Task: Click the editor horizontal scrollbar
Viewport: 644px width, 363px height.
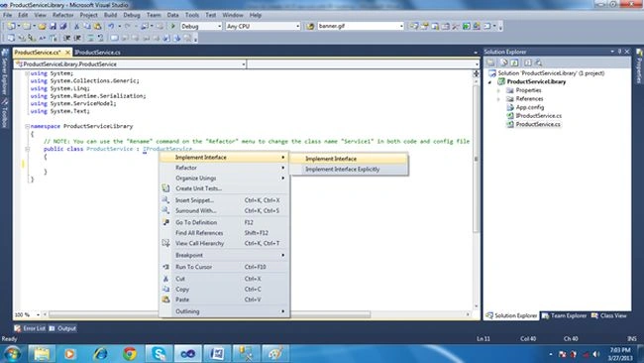Action: tap(209, 314)
